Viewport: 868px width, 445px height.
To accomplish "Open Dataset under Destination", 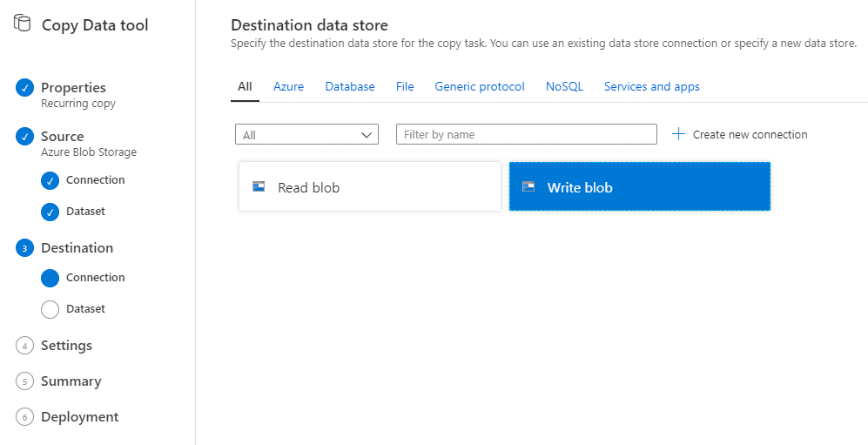I will point(85,309).
